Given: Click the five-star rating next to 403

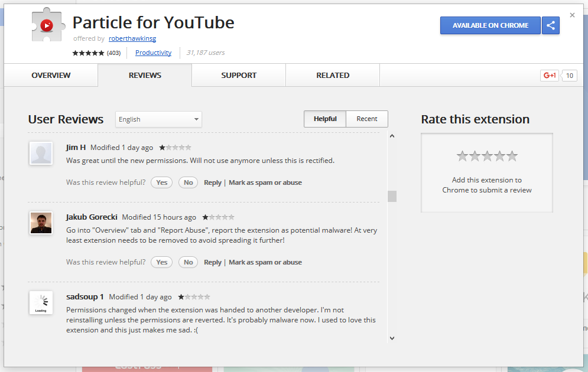Looking at the screenshot, I should pos(88,53).
